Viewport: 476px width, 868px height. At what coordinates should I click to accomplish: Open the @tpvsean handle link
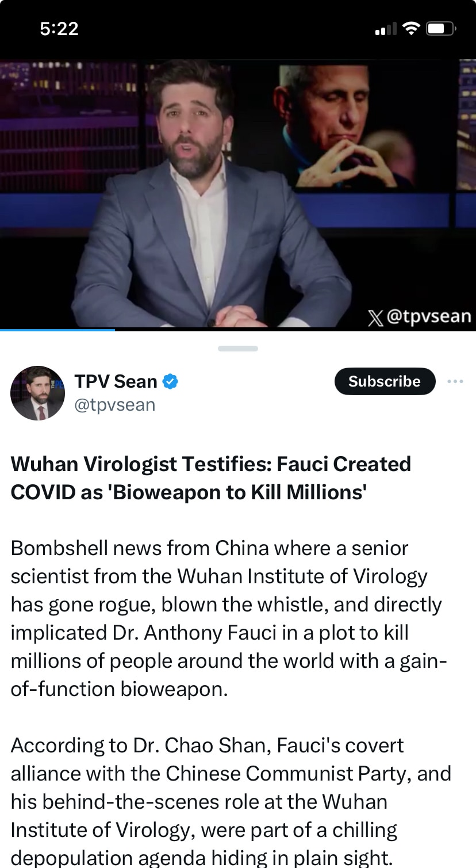pos(115,405)
